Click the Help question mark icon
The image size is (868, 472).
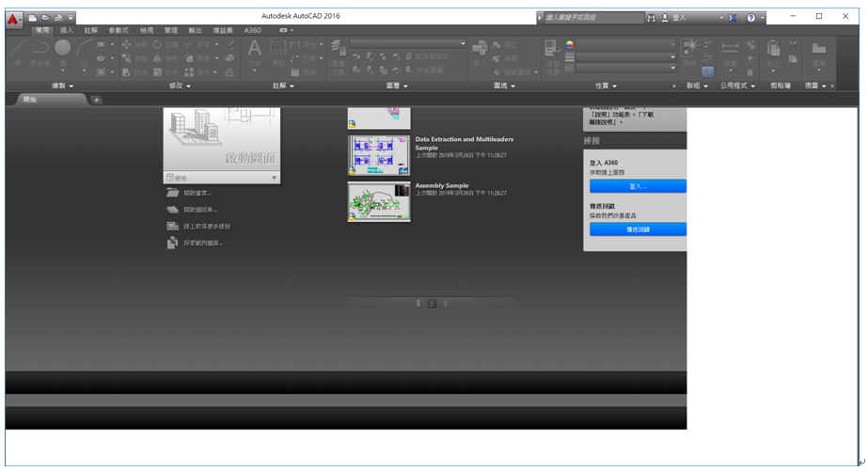tap(751, 18)
